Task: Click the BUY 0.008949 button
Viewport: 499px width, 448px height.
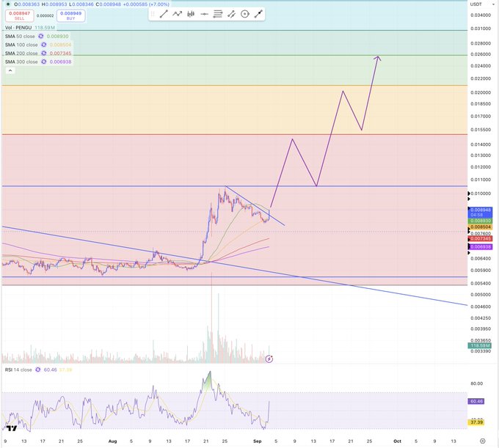Action: pos(70,15)
